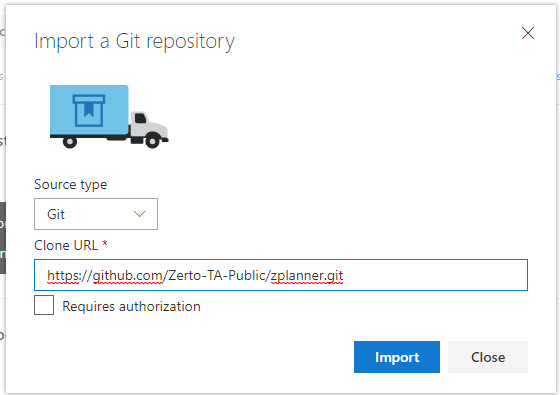The width and height of the screenshot is (560, 395).
Task: Click the Source type label
Action: click(x=70, y=185)
